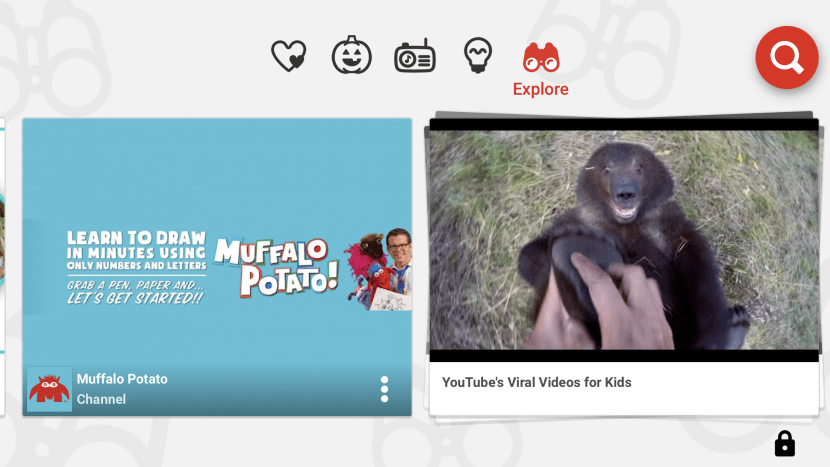
Task: Click the Muffalo Potato red monster avatar
Action: pos(49,389)
